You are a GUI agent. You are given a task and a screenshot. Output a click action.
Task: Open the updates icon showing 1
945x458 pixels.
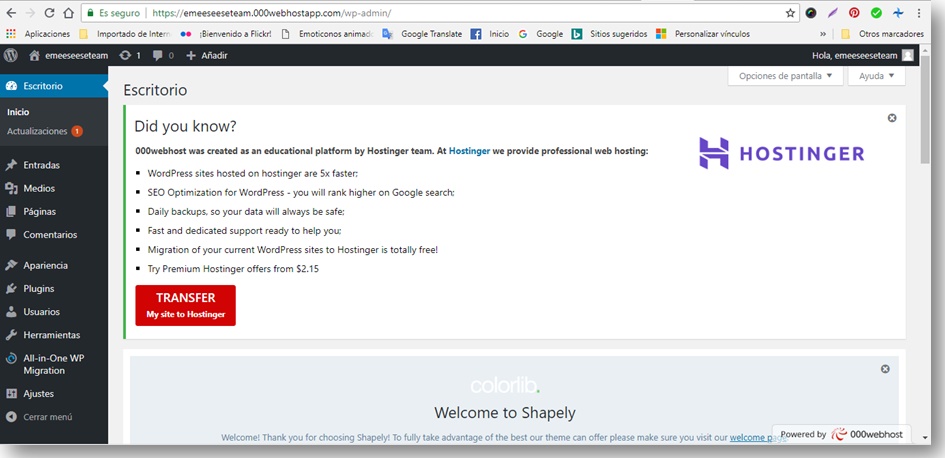click(130, 55)
